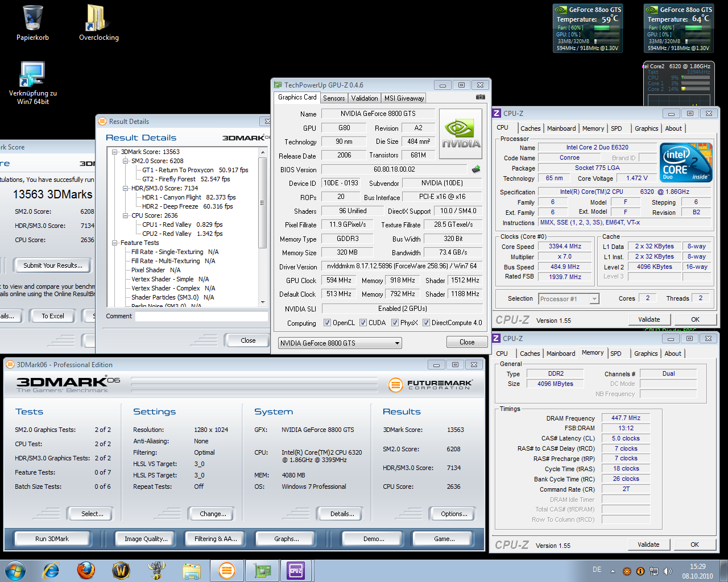Click the Comment input field
728x582 pixels.
[201, 316]
